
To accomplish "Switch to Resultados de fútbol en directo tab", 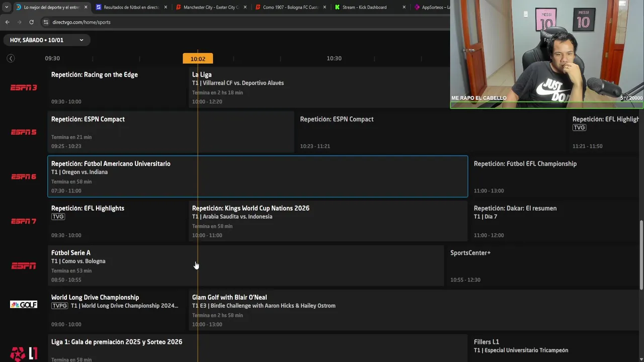I will pos(131,7).
